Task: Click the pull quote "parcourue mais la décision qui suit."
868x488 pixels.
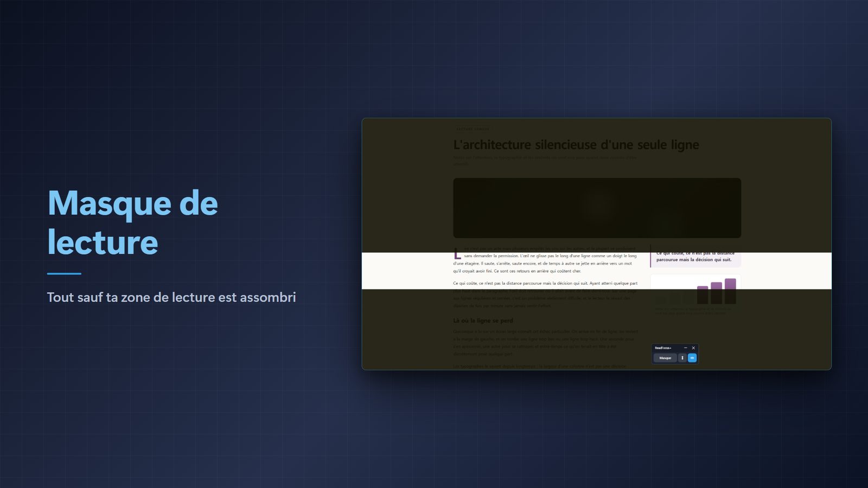Action: coord(694,260)
